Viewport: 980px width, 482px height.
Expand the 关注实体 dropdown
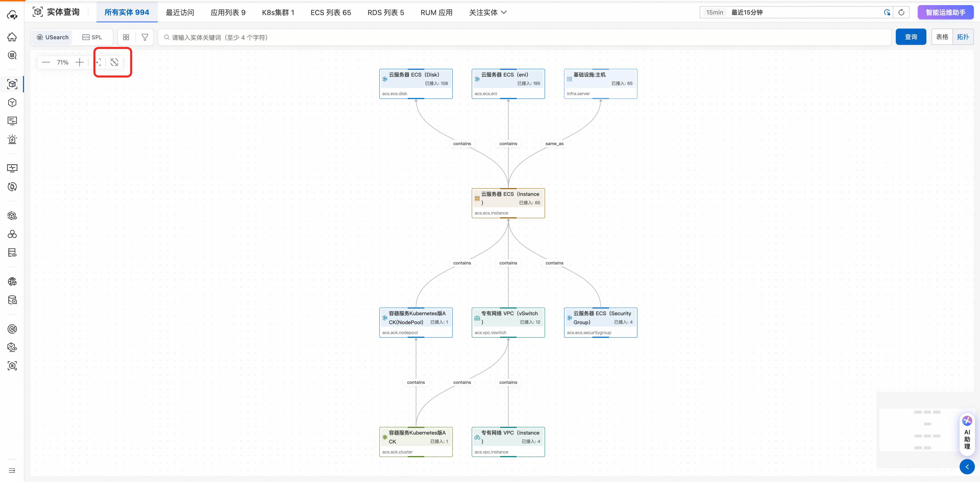488,12
